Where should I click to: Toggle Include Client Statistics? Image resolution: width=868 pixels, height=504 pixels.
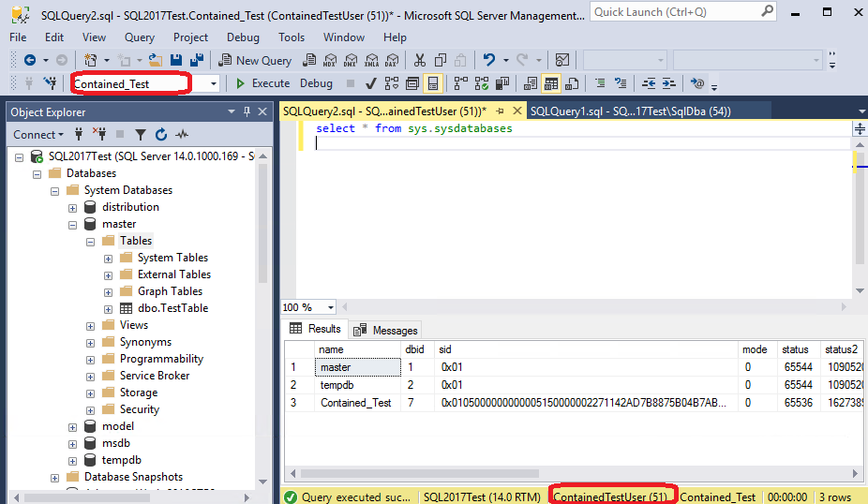click(x=502, y=83)
